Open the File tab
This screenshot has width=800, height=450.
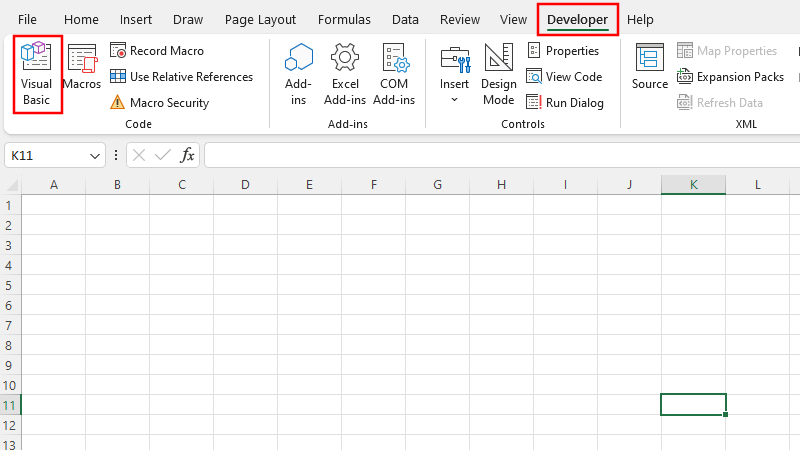(27, 19)
